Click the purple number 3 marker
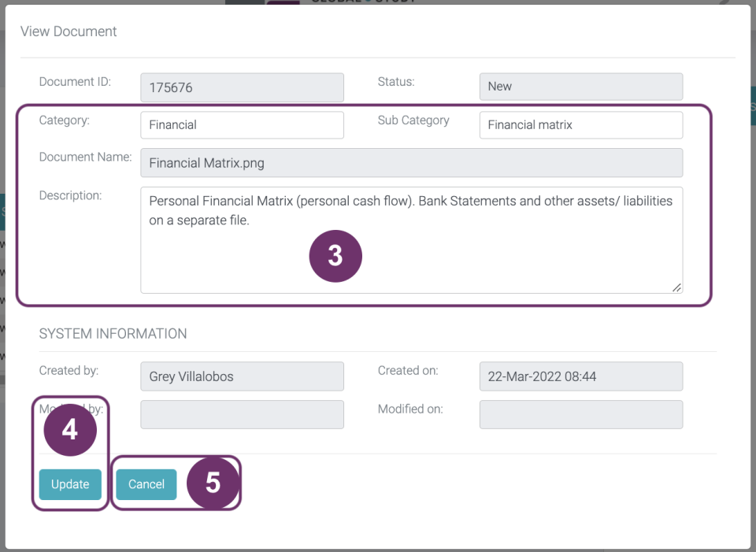Screen dimensions: 756x552 pos(335,256)
